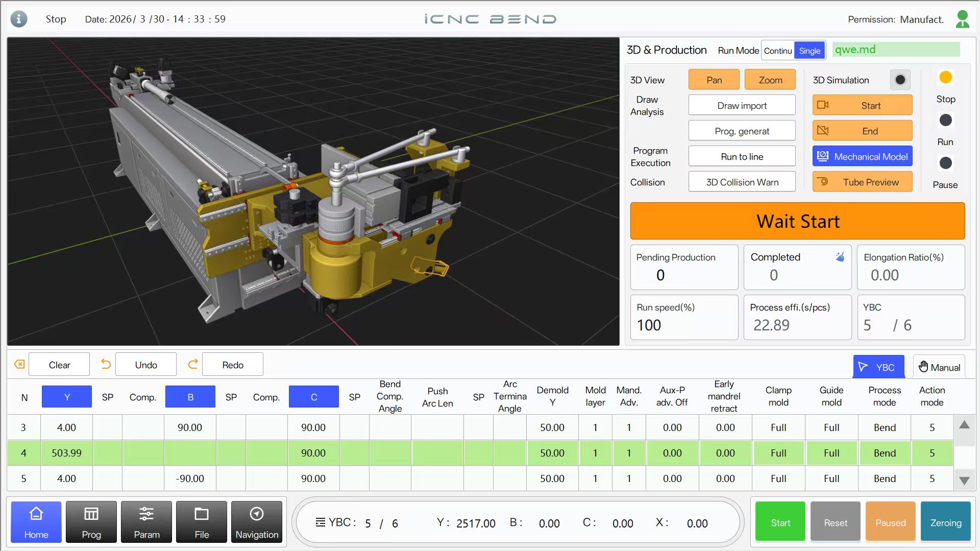
Task: Click the Pause status light
Action: 945,163
